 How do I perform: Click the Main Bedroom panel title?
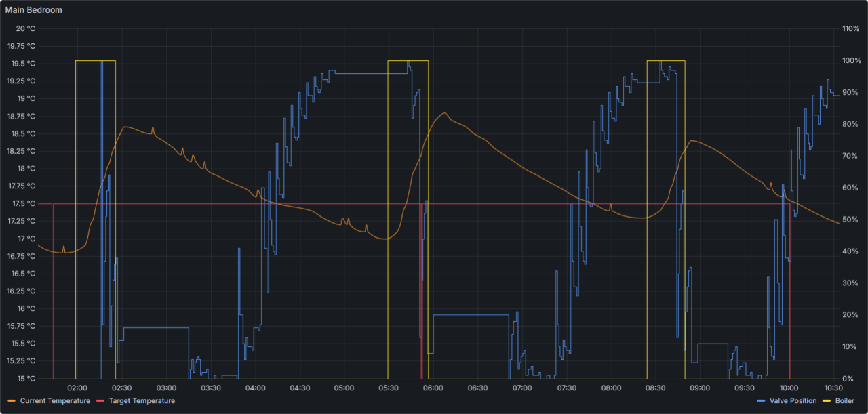pyautogui.click(x=34, y=10)
